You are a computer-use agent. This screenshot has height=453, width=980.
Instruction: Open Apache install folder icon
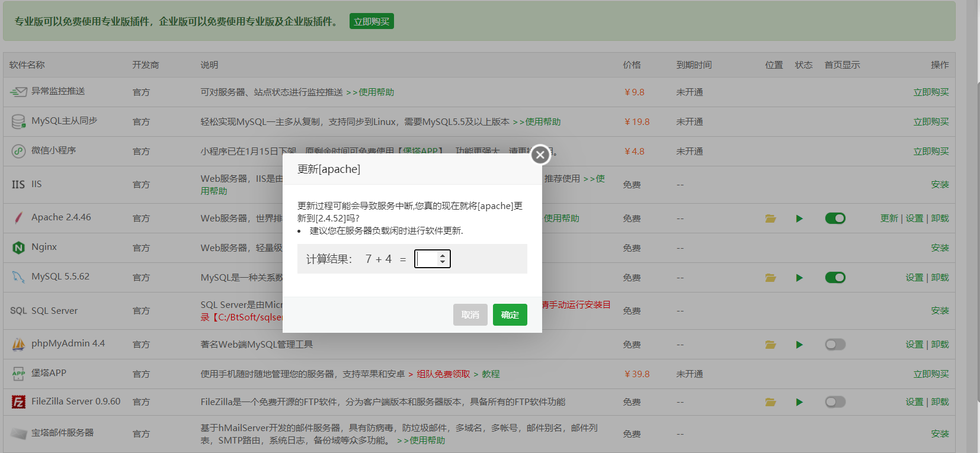[770, 219]
